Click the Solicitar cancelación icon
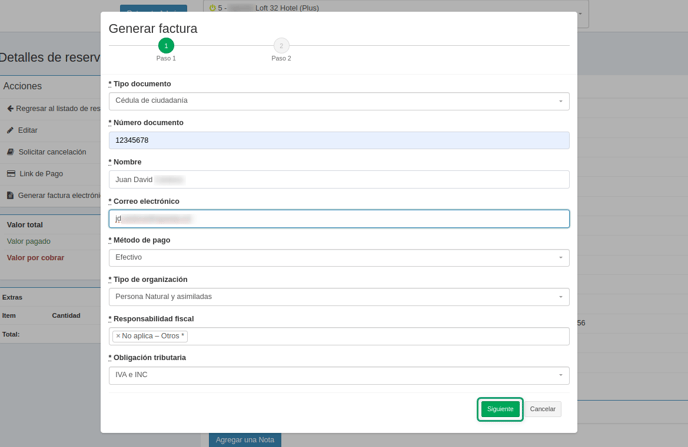The width and height of the screenshot is (688, 447). pos(10,152)
